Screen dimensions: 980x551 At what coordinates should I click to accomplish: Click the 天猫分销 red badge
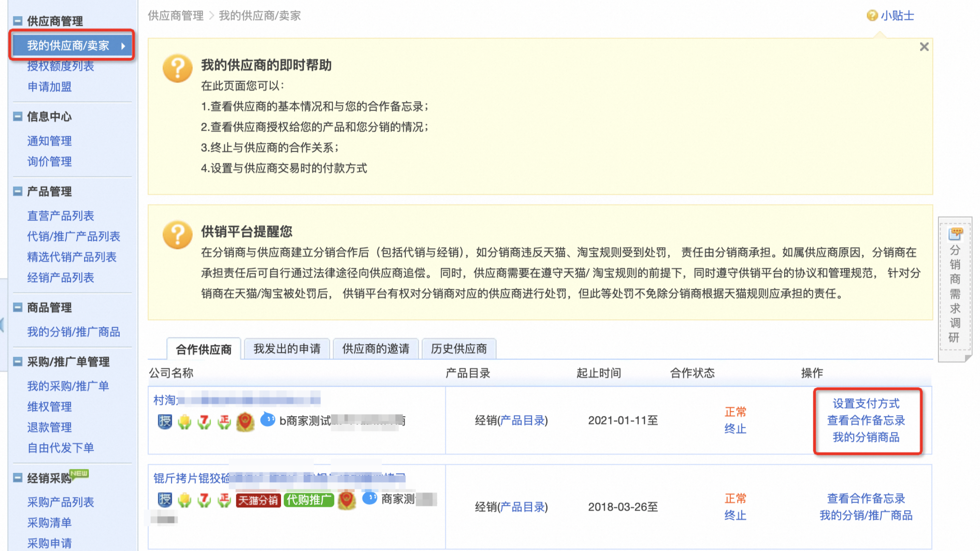pyautogui.click(x=258, y=500)
